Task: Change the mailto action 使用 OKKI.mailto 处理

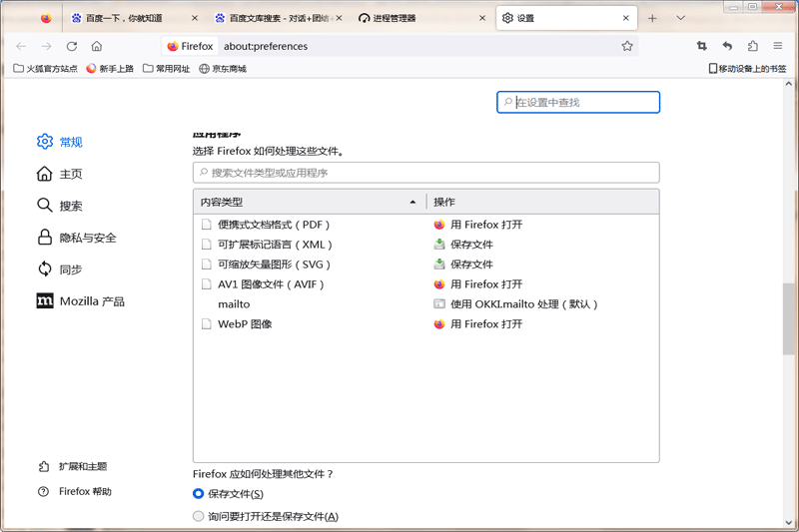Action: click(x=515, y=303)
